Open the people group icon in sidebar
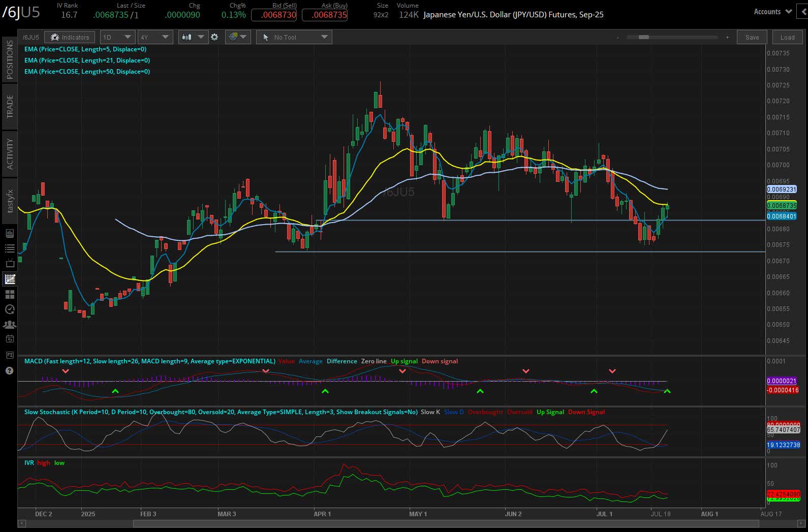The width and height of the screenshot is (808, 532). (x=10, y=324)
